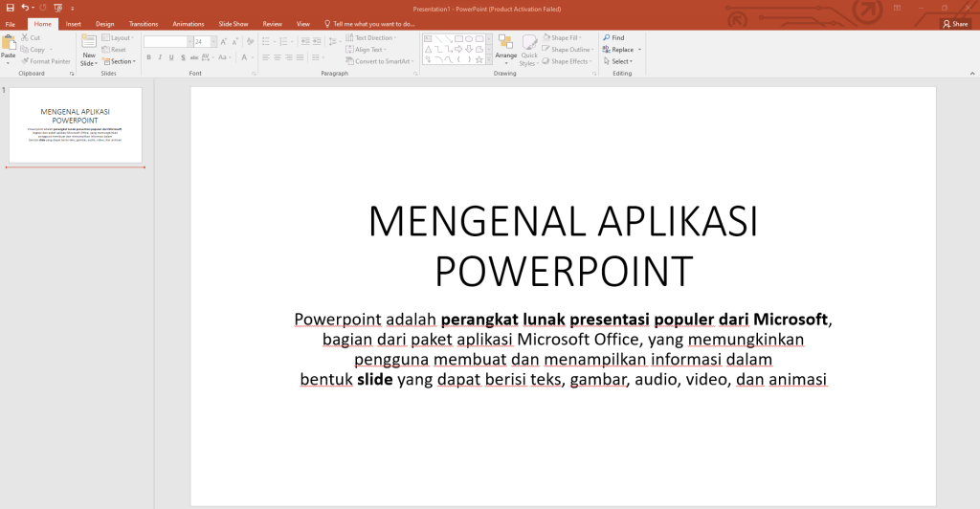Toggle Italic formatting
This screenshot has height=509, width=980.
(x=160, y=57)
